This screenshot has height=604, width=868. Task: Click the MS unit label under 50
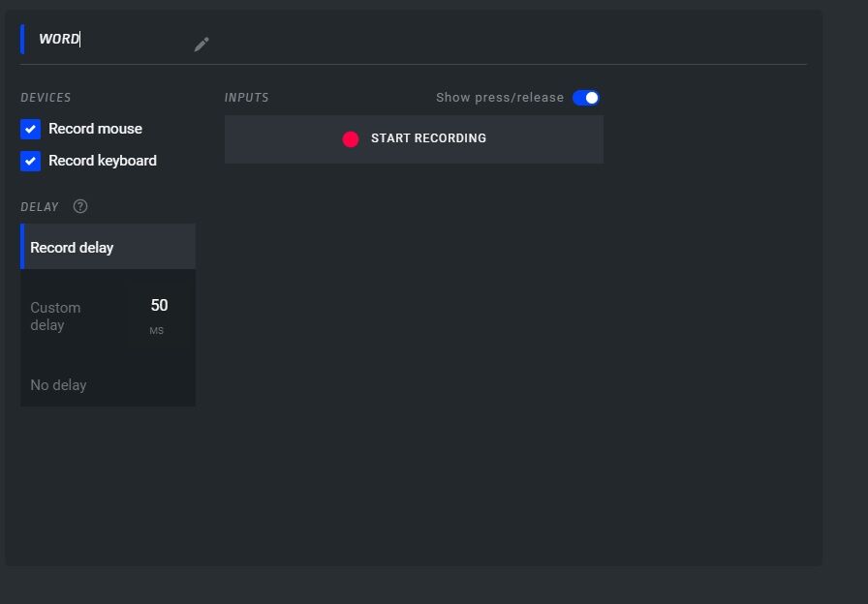click(x=157, y=331)
